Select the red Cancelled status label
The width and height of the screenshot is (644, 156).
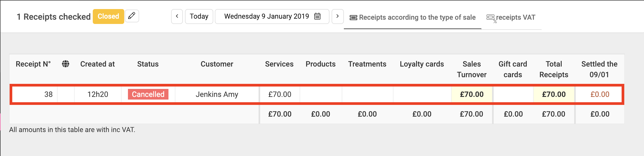click(x=148, y=94)
